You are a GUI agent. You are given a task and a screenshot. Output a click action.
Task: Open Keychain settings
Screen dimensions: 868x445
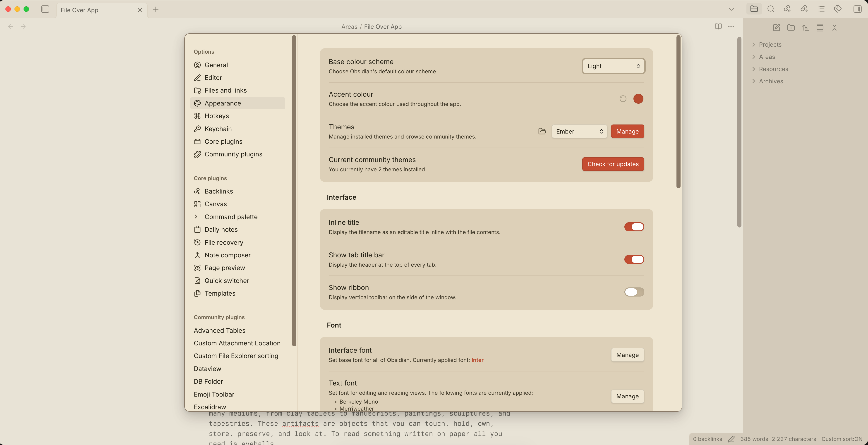(237, 129)
